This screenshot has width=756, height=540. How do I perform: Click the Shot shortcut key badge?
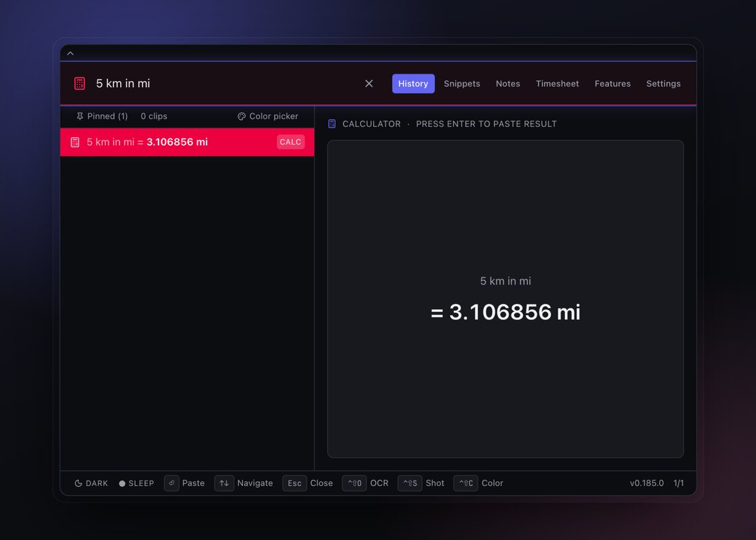tap(410, 483)
